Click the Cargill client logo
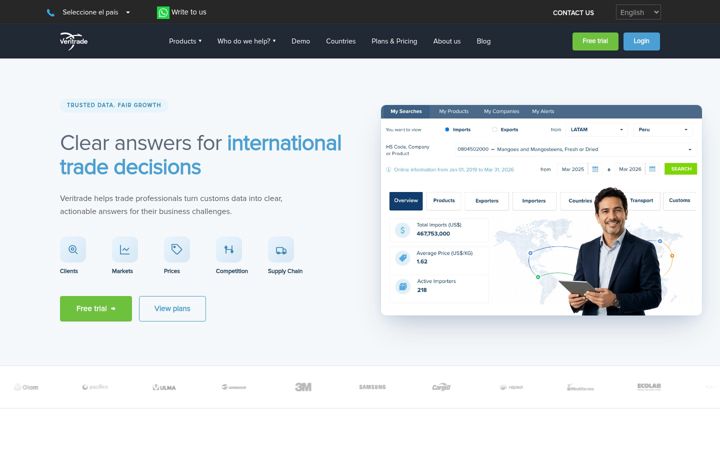 [x=441, y=387]
